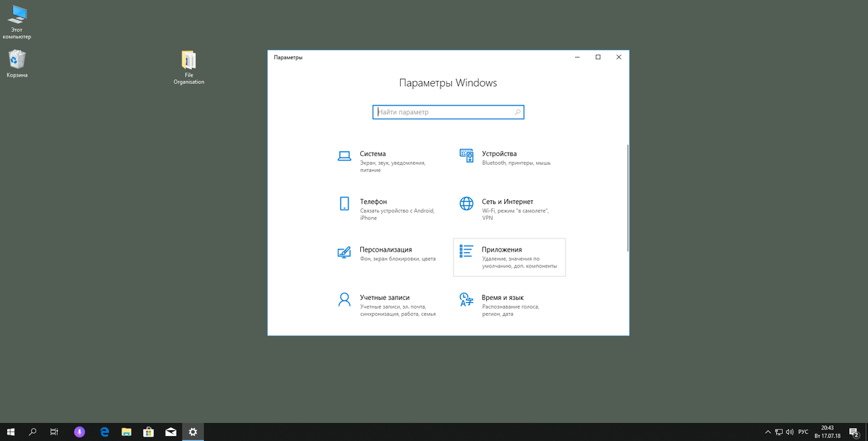
Task: Click the Персонализация icon
Action: click(x=344, y=252)
